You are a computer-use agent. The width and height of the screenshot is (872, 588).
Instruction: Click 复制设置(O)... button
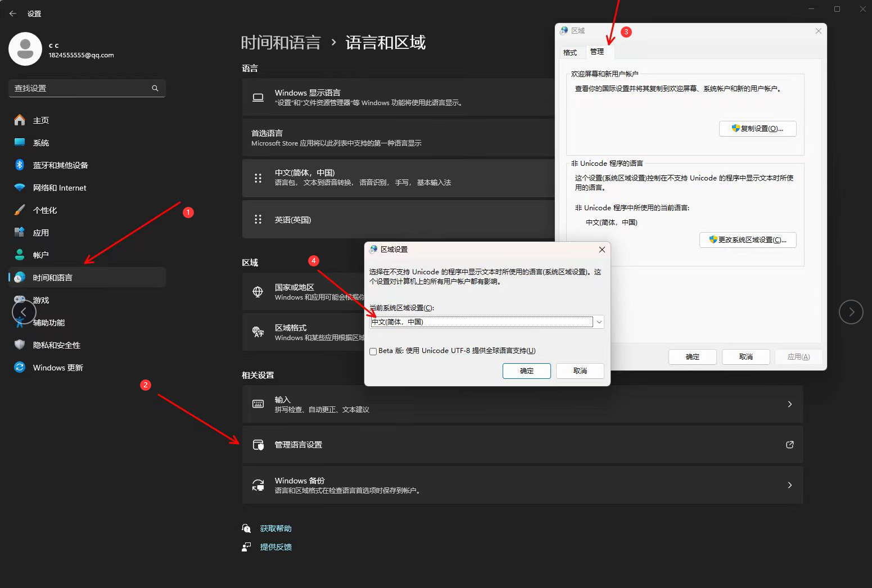[758, 129]
